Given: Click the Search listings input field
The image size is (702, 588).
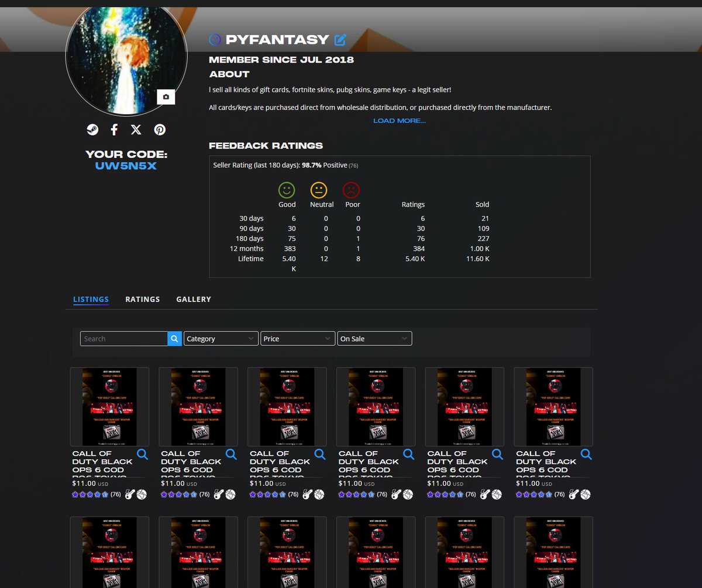Looking at the screenshot, I should coord(124,339).
